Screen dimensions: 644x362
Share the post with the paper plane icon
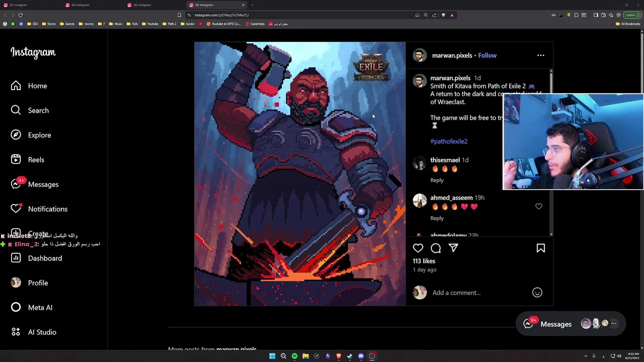tap(453, 248)
